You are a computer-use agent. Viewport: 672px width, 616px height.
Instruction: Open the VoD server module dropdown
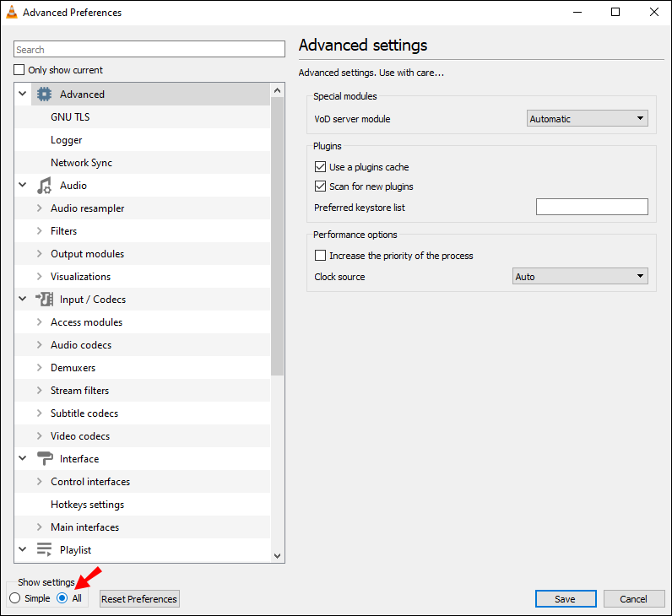(587, 119)
